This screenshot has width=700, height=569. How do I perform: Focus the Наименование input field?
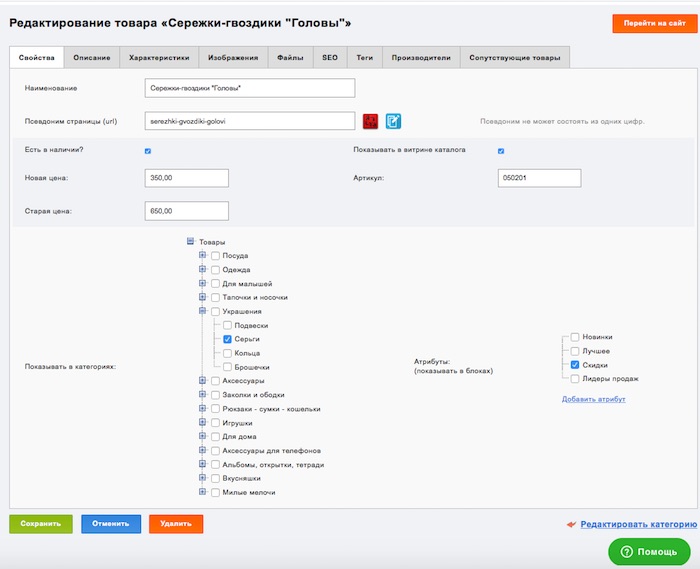click(x=250, y=88)
